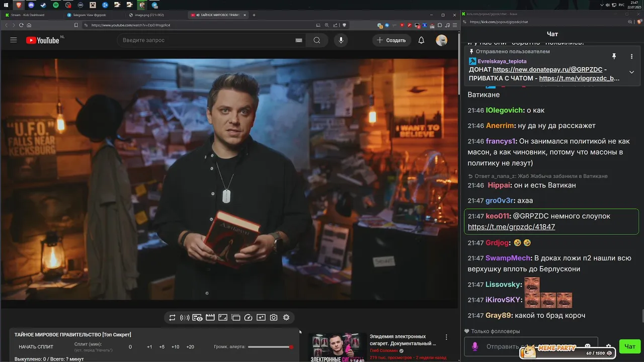The height and width of the screenshot is (362, 644).
Task: Toggle cinema mode clapperboard icon
Action: [x=210, y=317]
